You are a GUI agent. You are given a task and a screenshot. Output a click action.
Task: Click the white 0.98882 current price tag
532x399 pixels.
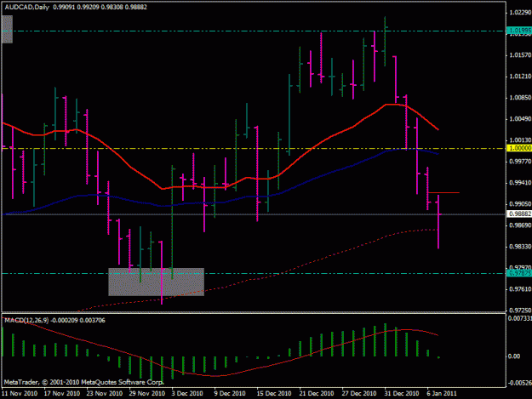click(519, 214)
